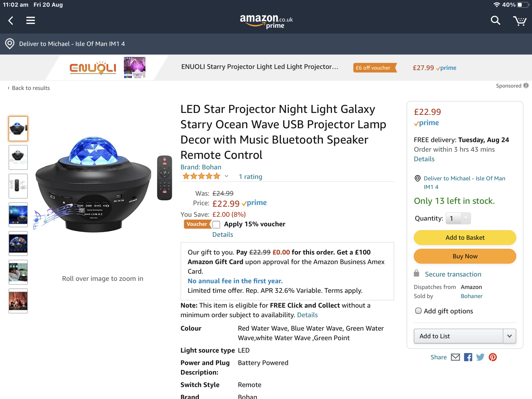Click the Add to Basket button
Image resolution: width=532 pixels, height=399 pixels.
465,238
